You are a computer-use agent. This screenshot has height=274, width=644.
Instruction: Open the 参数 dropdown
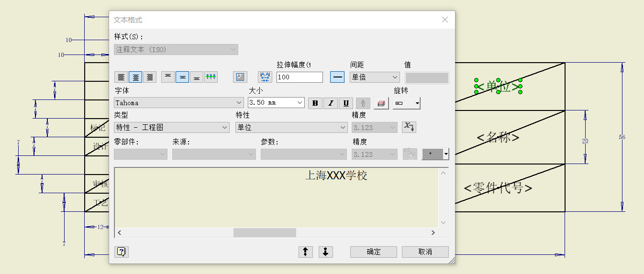(303, 154)
